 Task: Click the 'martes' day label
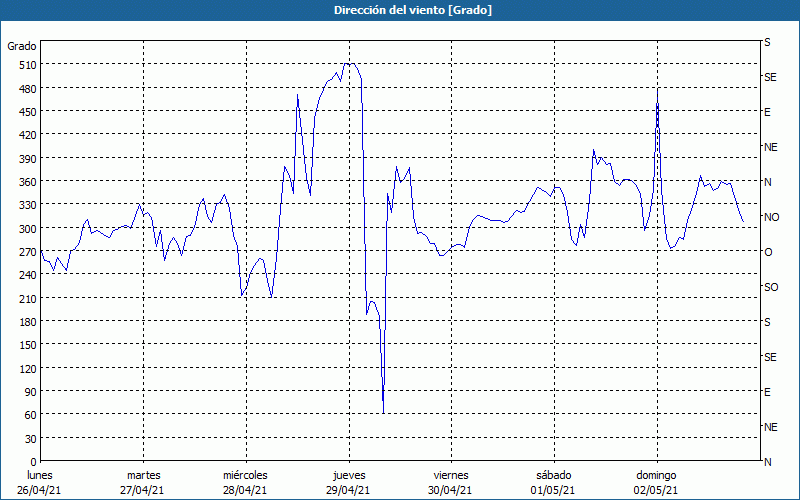(x=144, y=475)
